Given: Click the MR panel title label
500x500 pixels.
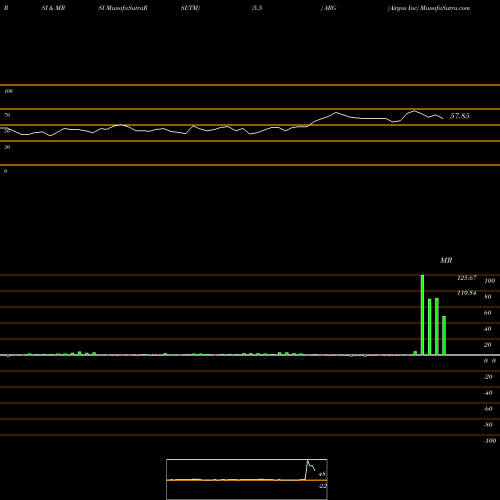Looking at the screenshot, I should tap(446, 260).
